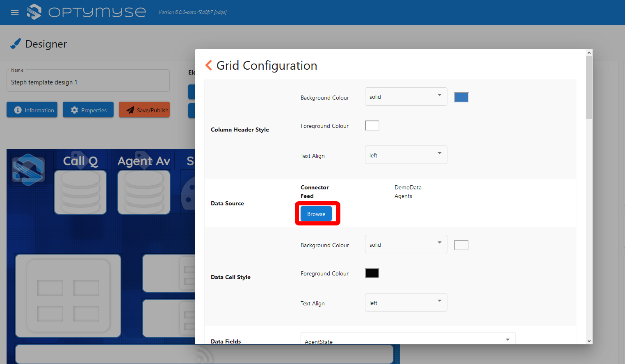Image resolution: width=625 pixels, height=364 pixels.
Task: Select the Call Q database icon
Action: 80,192
